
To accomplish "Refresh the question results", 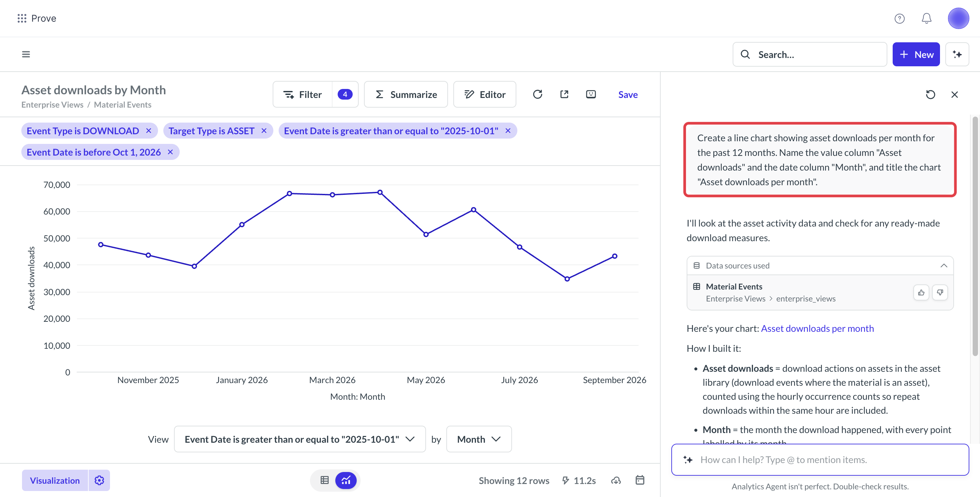I will 537,94.
